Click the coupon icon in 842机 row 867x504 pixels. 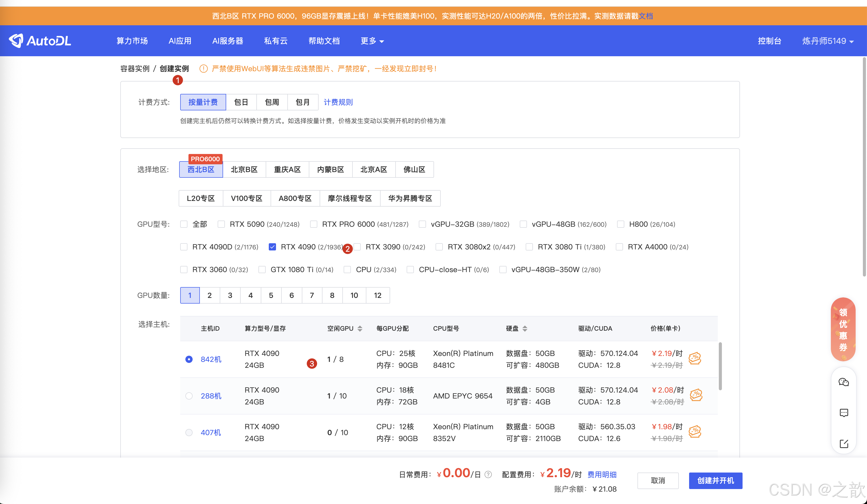click(695, 358)
